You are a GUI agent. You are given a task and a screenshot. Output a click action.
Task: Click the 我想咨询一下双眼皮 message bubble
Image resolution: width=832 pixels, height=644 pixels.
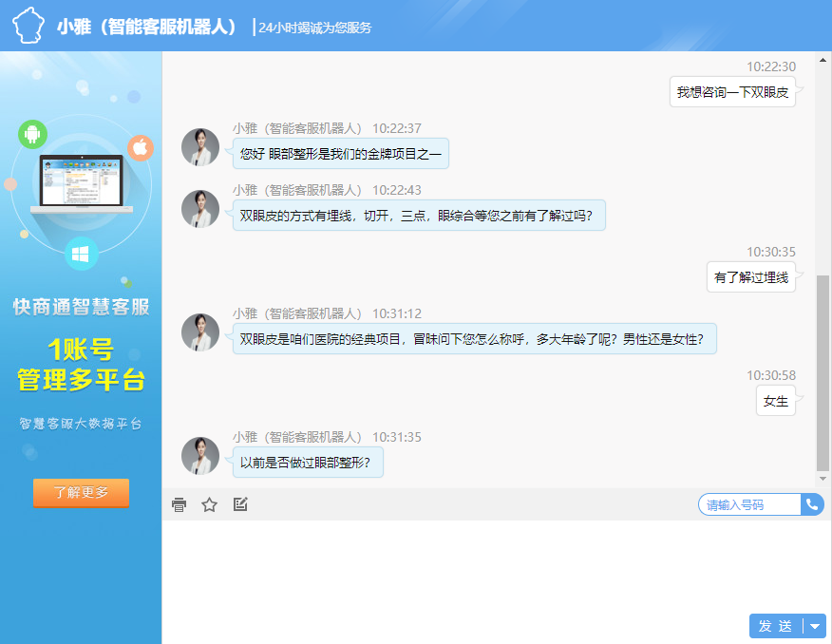click(731, 92)
